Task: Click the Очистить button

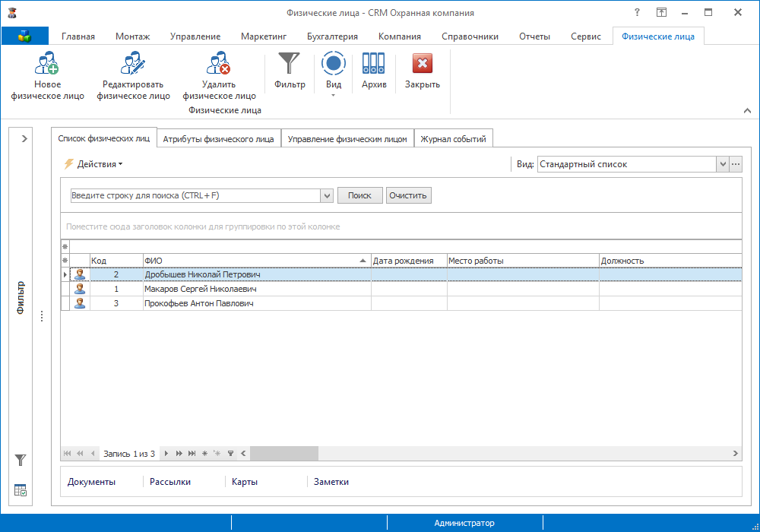Action: pos(408,196)
